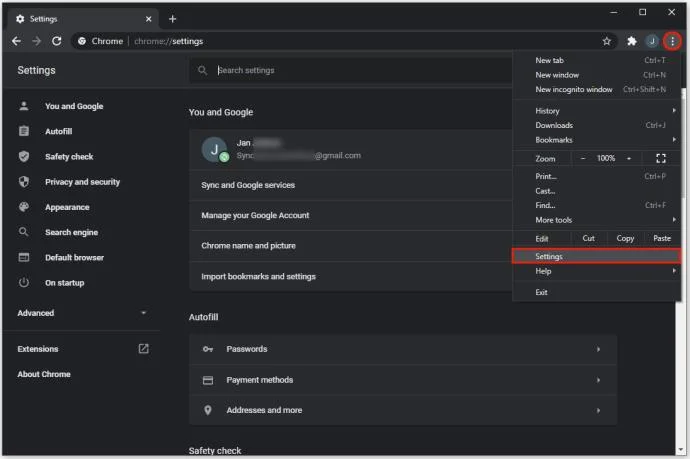Select Find from the menu
This screenshot has height=459, width=690.
[x=596, y=205]
